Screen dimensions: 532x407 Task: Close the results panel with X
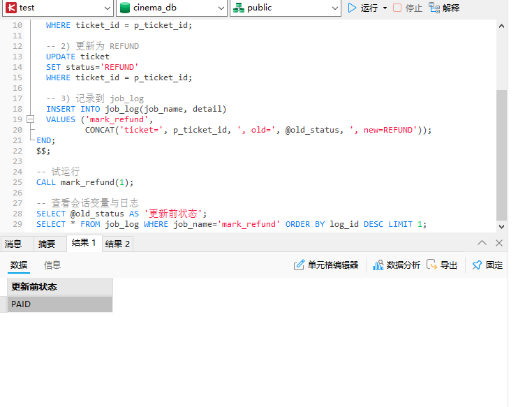[499, 243]
